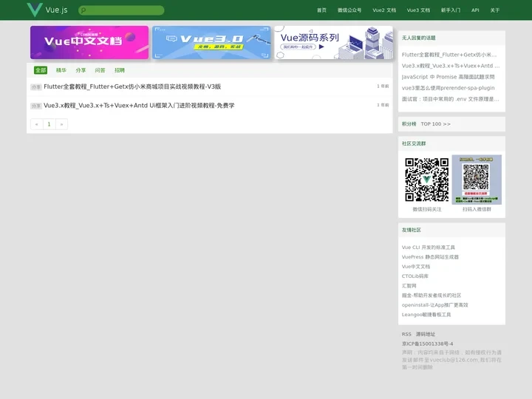Click the 1 年前 time on Vue3.x row
532x399 pixels.
point(383,105)
